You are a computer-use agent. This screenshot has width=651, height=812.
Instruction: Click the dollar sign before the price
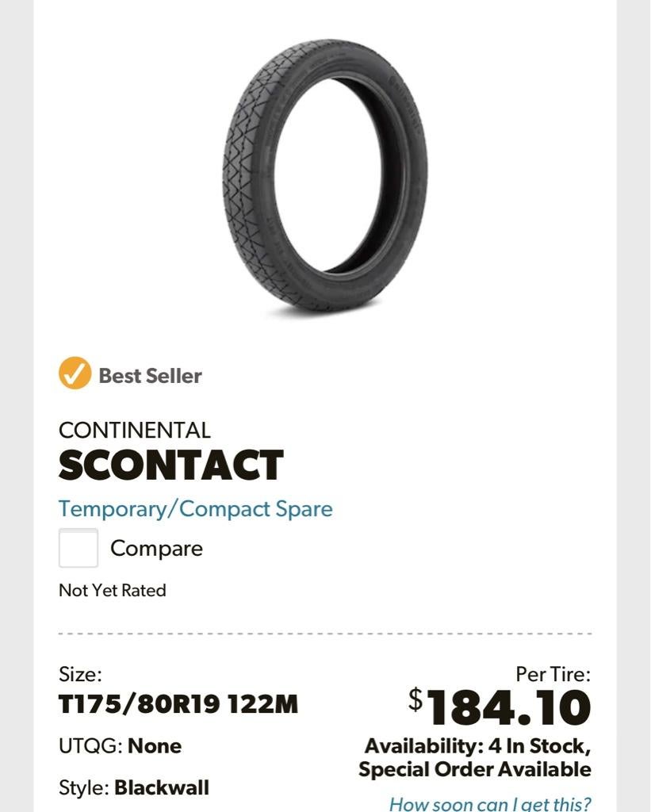[416, 699]
